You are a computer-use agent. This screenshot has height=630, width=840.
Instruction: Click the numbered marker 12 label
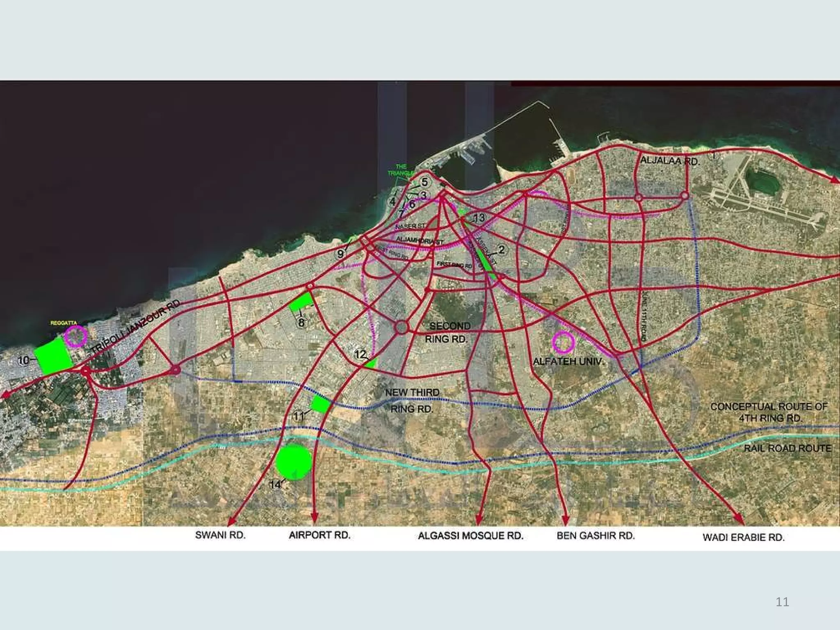click(360, 354)
